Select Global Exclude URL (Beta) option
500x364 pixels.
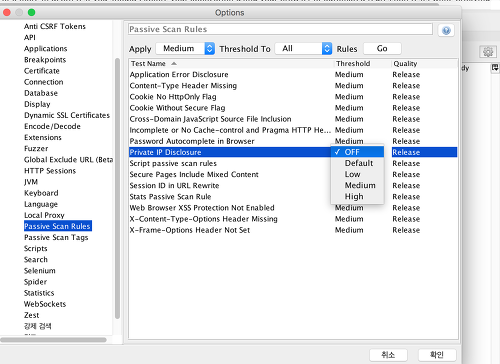(x=68, y=160)
